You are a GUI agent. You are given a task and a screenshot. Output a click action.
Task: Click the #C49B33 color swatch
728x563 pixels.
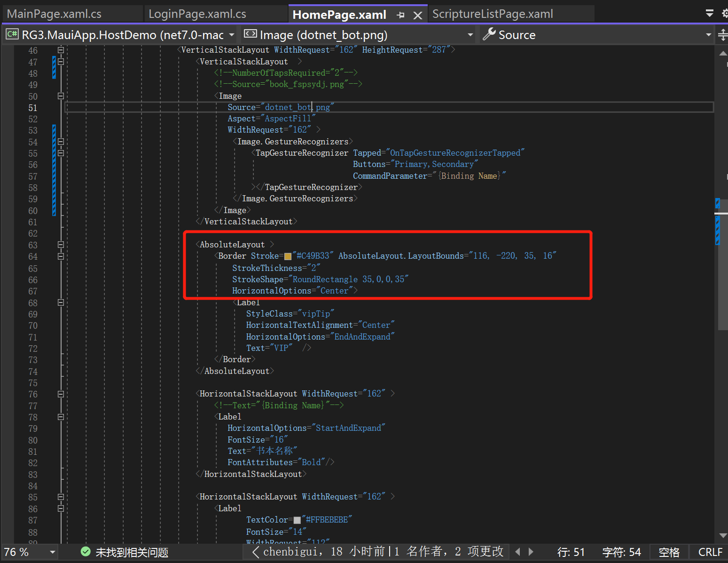(x=288, y=256)
